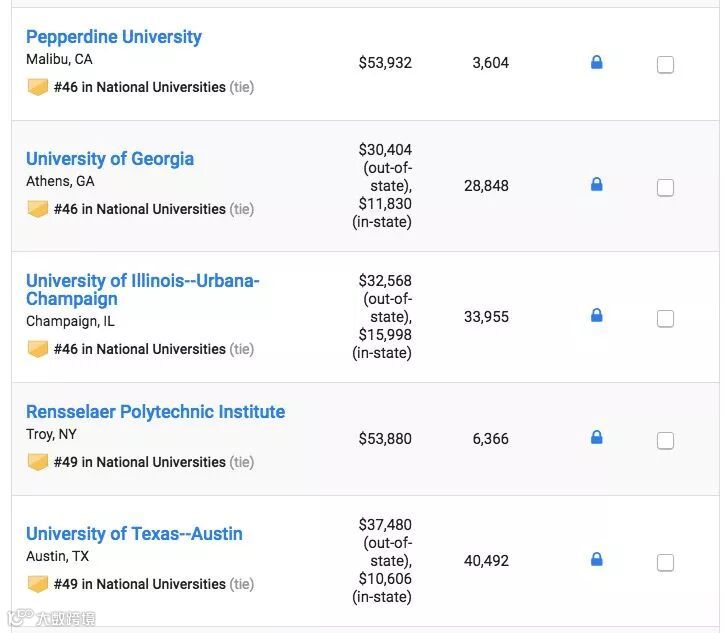Image resolution: width=725 pixels, height=633 pixels.
Task: Click lock icon for University of Texas--Austin
Action: tap(597, 560)
